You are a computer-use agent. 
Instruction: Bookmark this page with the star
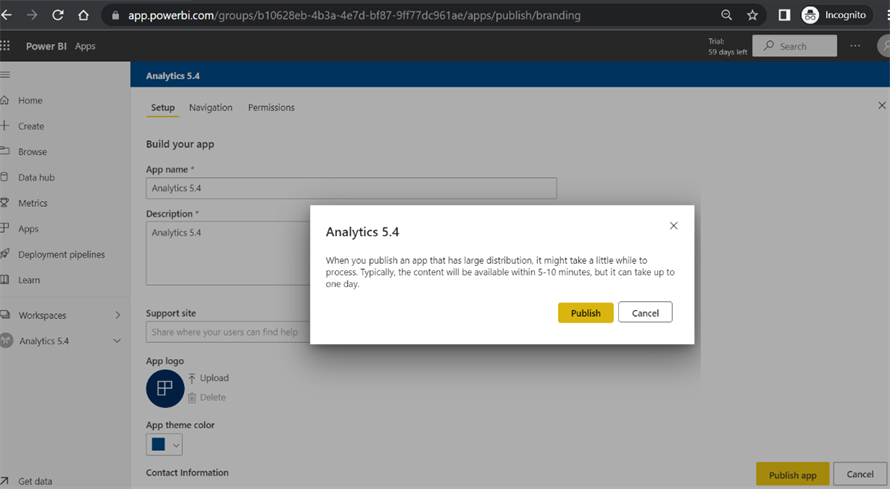[x=752, y=15]
